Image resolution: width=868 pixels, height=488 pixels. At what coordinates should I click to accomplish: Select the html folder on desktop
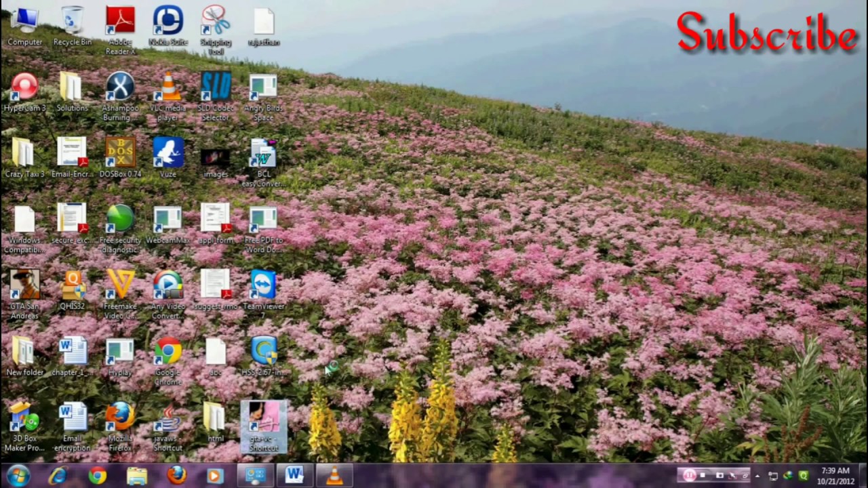click(216, 422)
